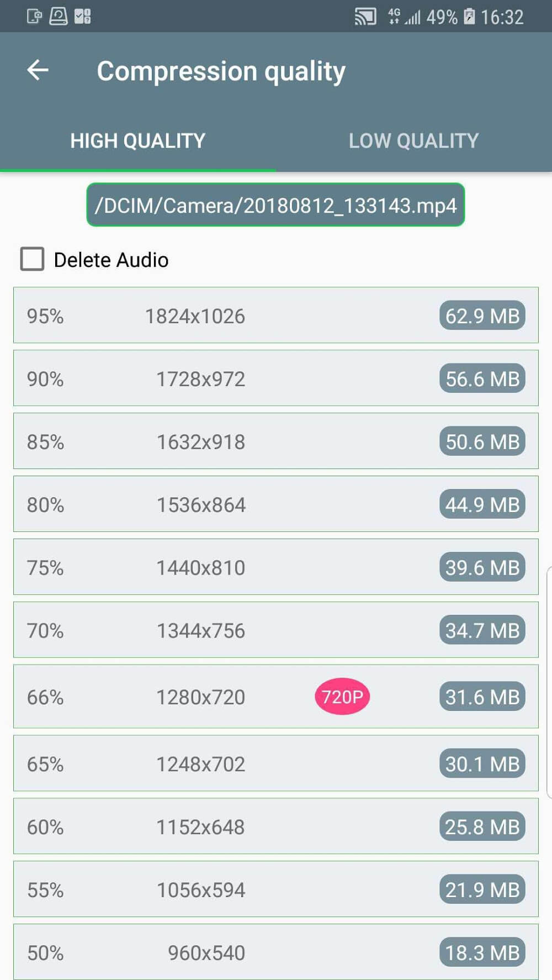Check the Delete Audio checkbox
Viewport: 552px width, 980px height.
click(33, 259)
